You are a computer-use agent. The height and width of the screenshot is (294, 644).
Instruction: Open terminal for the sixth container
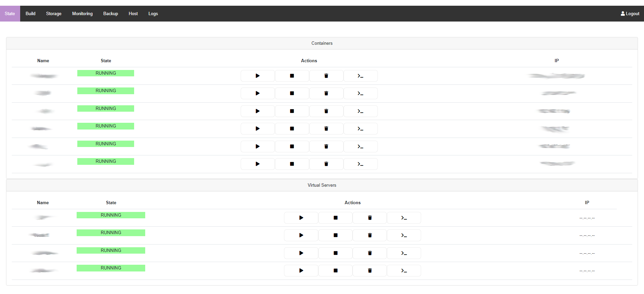pyautogui.click(x=360, y=164)
